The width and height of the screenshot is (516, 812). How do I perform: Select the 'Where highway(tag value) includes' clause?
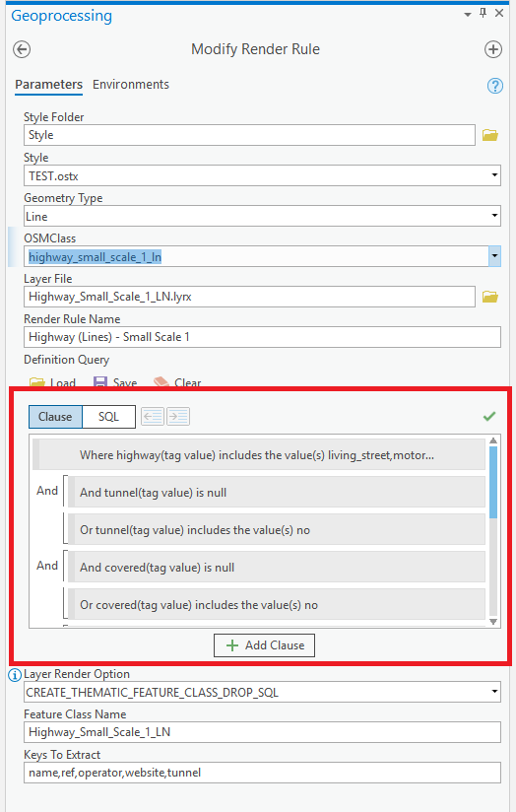(x=259, y=455)
